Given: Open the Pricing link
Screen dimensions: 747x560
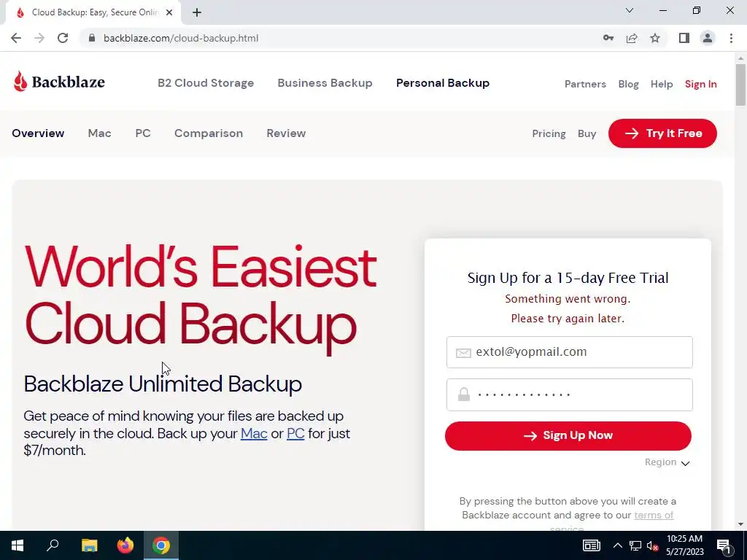Looking at the screenshot, I should [549, 134].
